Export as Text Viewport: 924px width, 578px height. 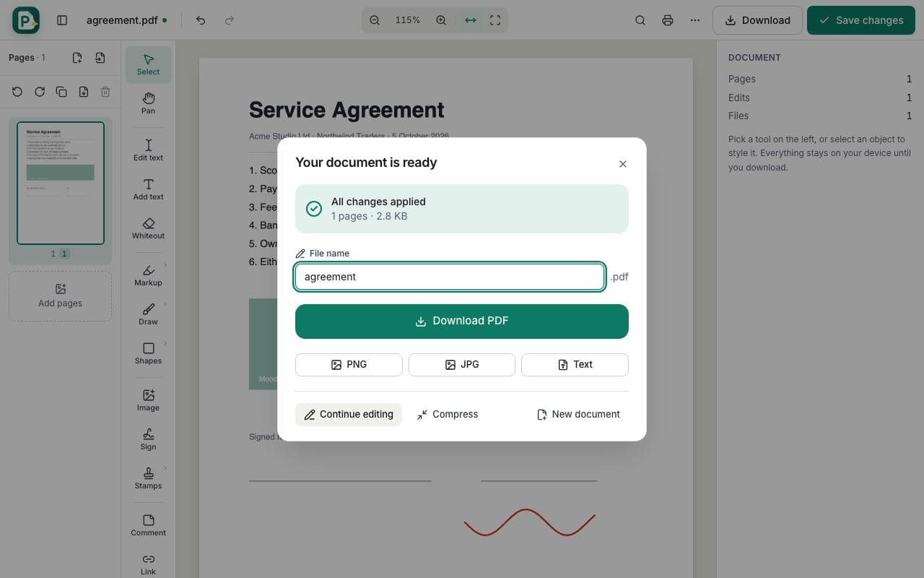click(x=575, y=365)
